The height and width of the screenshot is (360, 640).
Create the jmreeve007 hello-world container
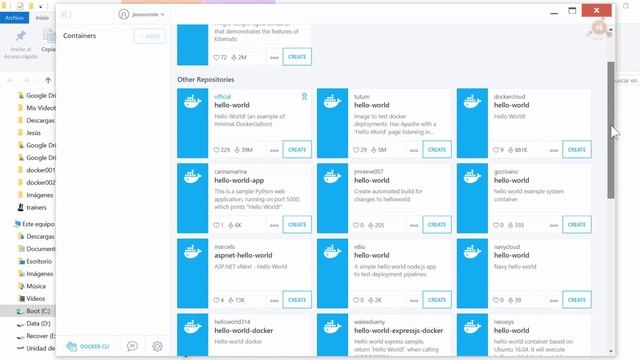437,224
